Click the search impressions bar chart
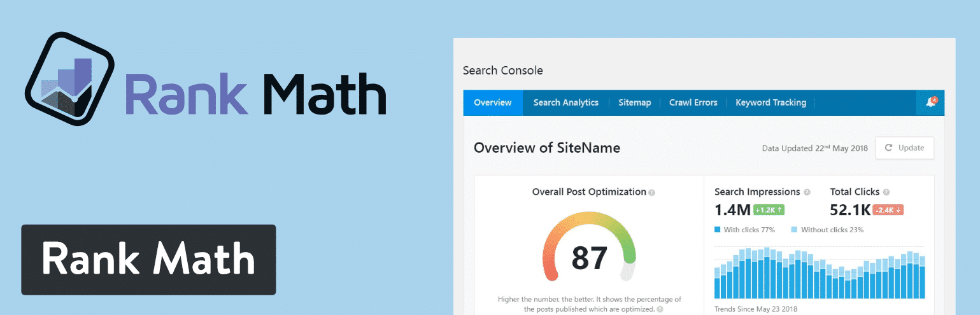The image size is (980, 315). [x=819, y=272]
